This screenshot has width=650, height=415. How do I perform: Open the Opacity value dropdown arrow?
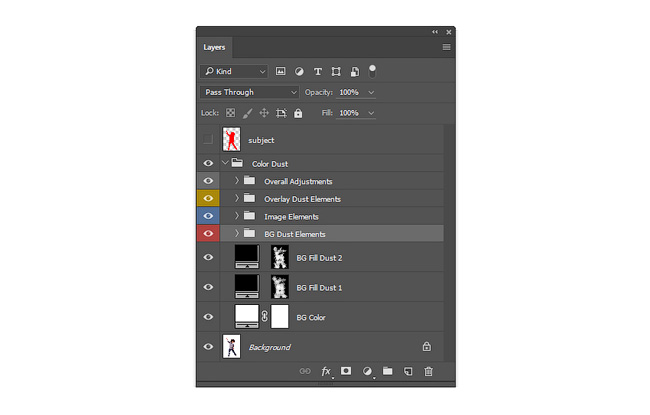(x=371, y=92)
